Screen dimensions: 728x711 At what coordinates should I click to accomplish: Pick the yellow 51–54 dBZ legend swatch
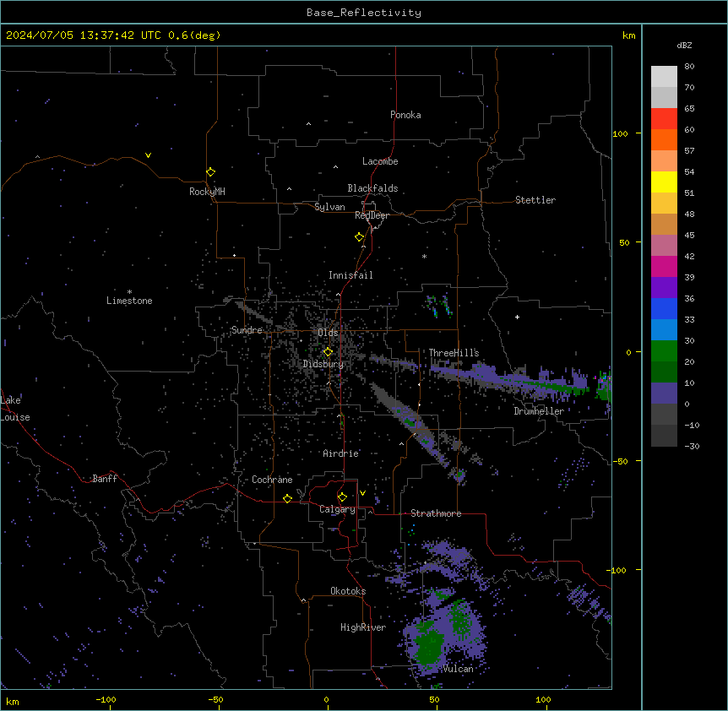(x=664, y=182)
